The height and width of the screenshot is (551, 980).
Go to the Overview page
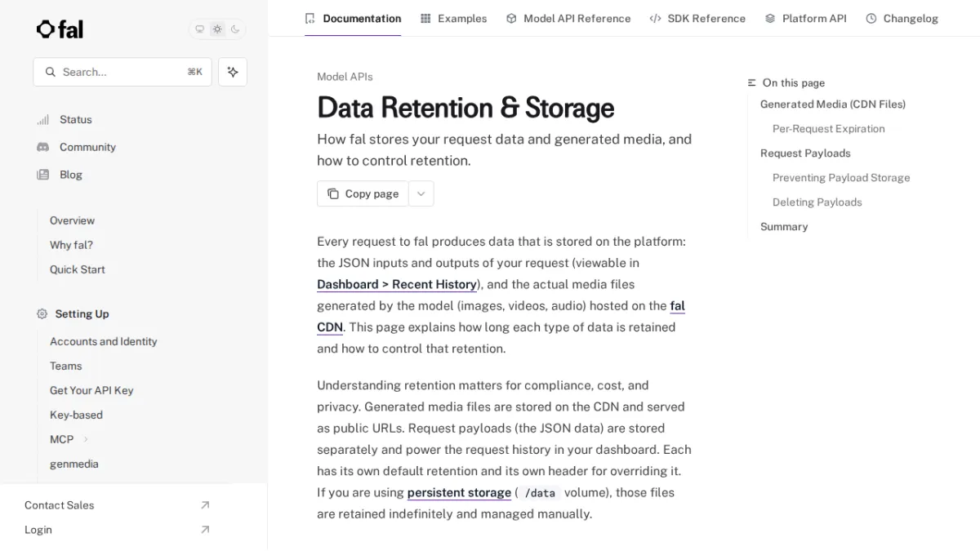pos(72,220)
